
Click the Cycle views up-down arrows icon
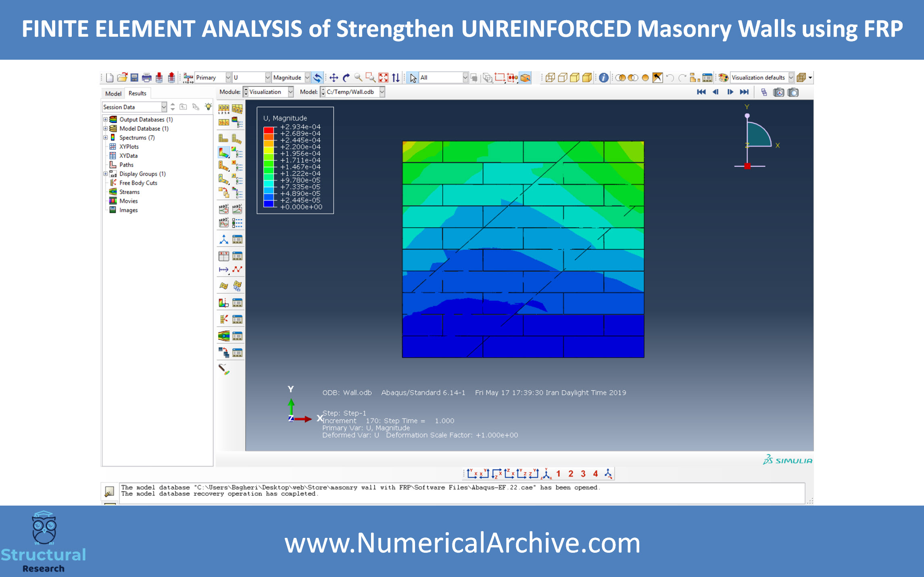coord(396,77)
